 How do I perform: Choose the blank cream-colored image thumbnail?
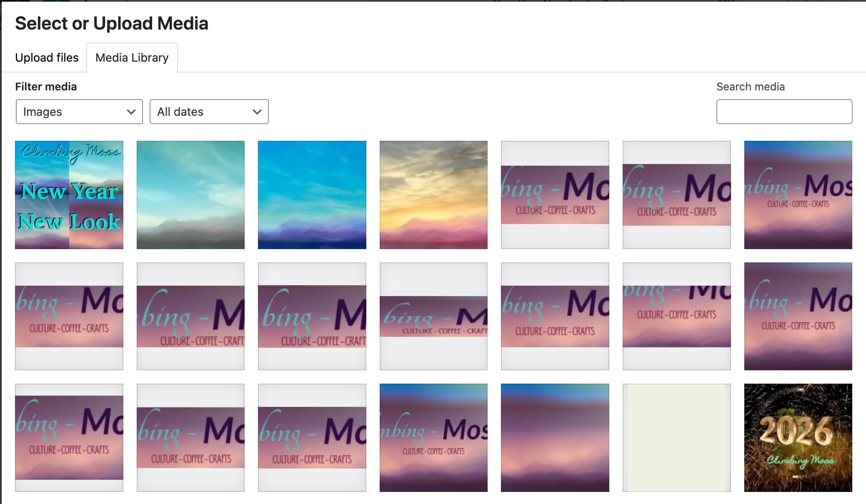pyautogui.click(x=677, y=438)
